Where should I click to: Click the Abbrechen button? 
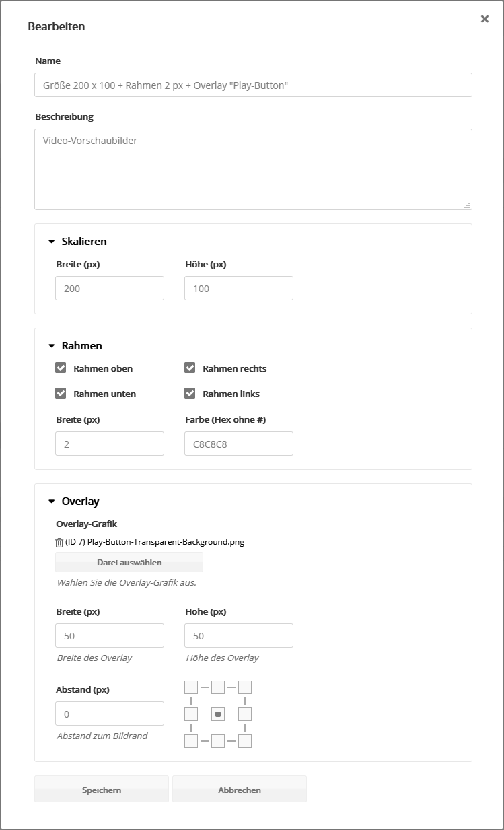pos(240,790)
